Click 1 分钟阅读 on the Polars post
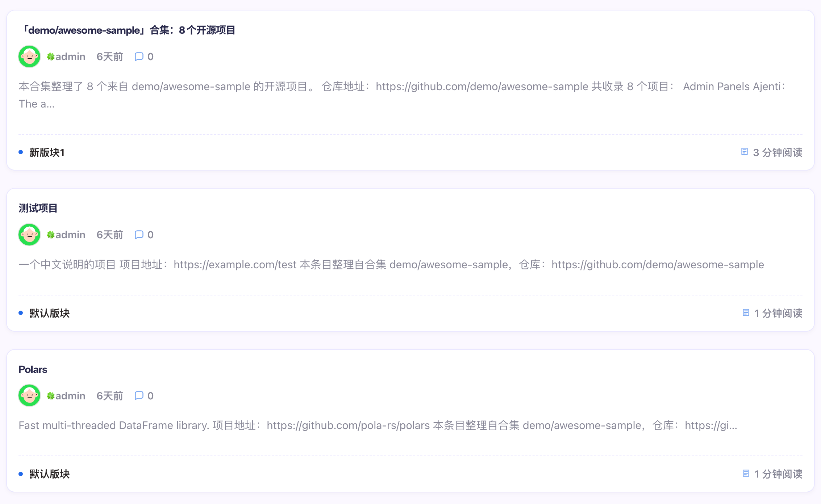Screen dimensions: 821x504 point(778,474)
